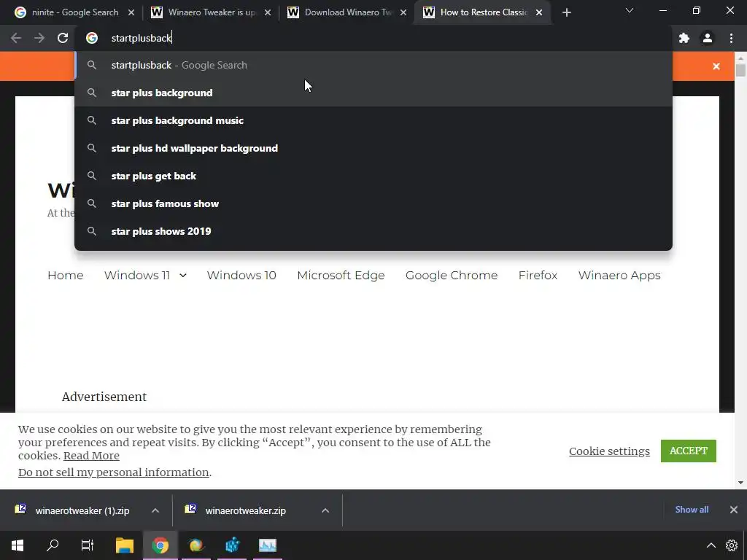Click the browser forward arrow
747x560 pixels.
point(39,38)
